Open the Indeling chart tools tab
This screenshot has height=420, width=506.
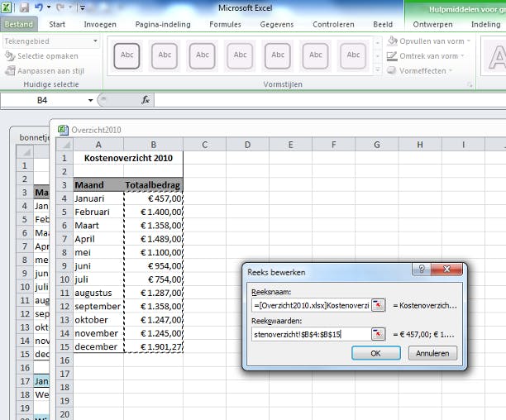(x=485, y=24)
